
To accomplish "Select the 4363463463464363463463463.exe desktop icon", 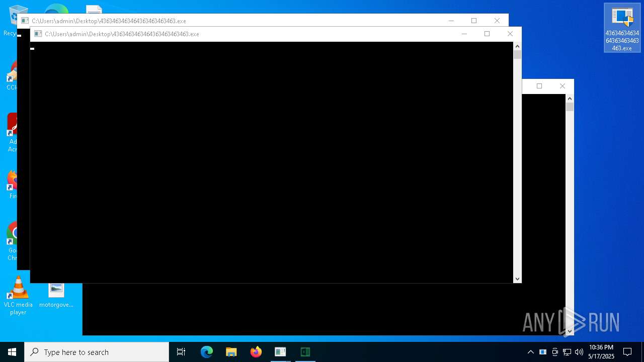I will pos(622,28).
